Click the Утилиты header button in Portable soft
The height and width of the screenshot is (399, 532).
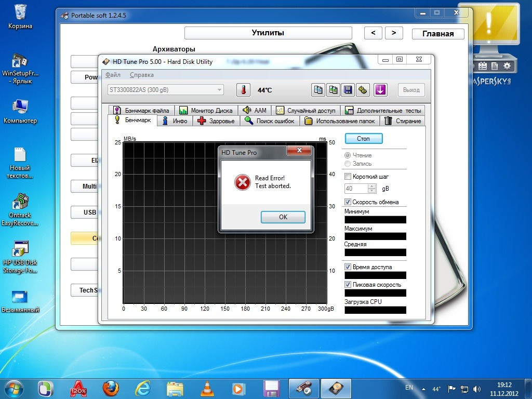coord(268,33)
